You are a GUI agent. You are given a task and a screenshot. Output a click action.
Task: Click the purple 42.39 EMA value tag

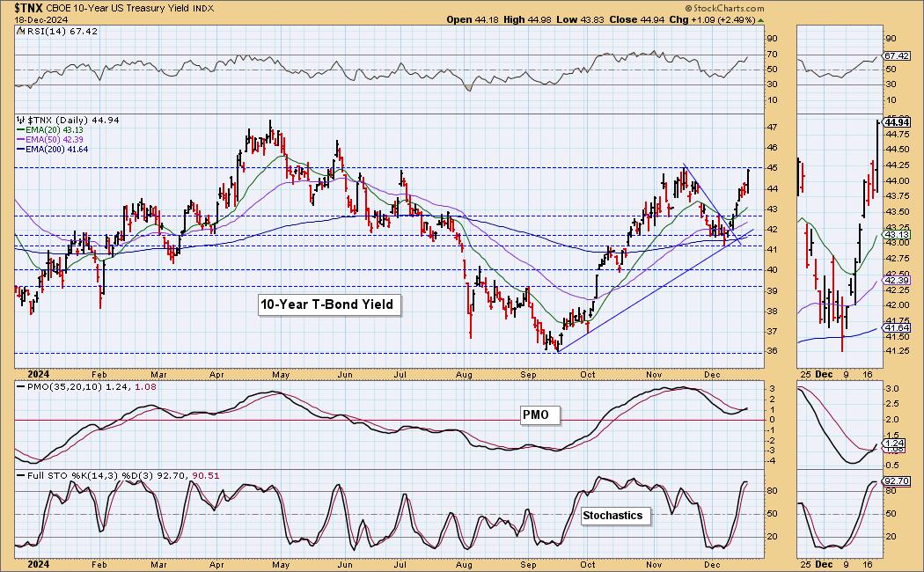[897, 281]
